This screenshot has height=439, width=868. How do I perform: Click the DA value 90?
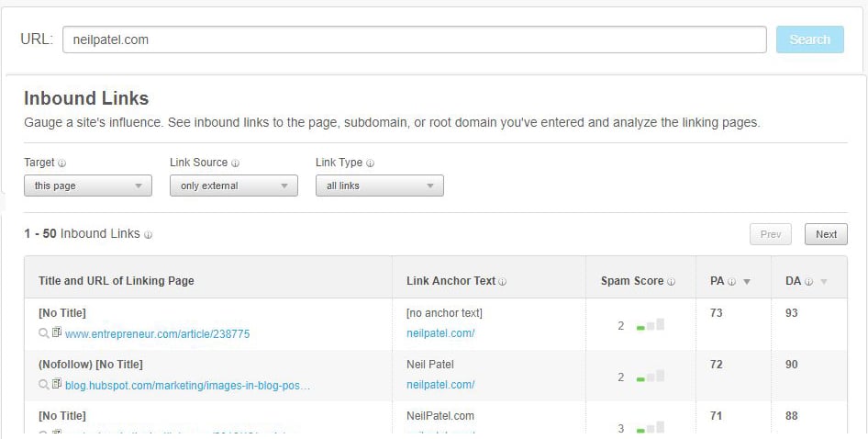coord(792,365)
